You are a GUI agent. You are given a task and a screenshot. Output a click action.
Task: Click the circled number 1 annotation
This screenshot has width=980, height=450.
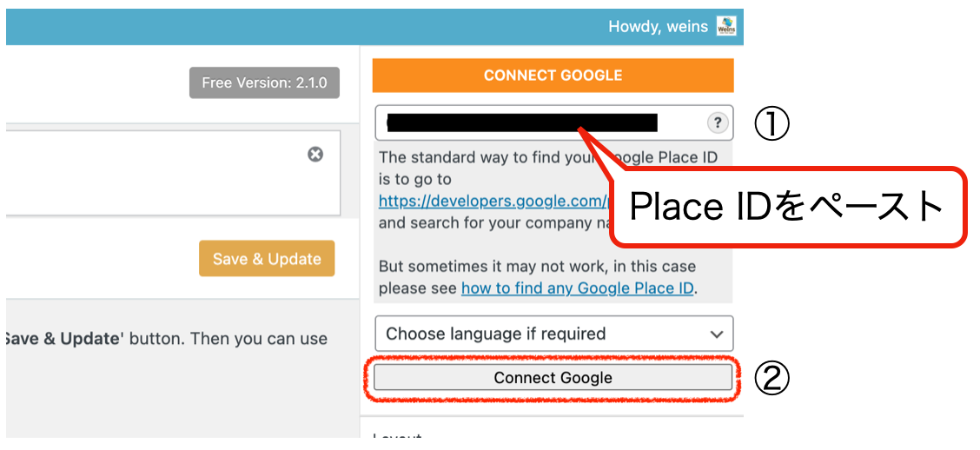[x=771, y=124]
